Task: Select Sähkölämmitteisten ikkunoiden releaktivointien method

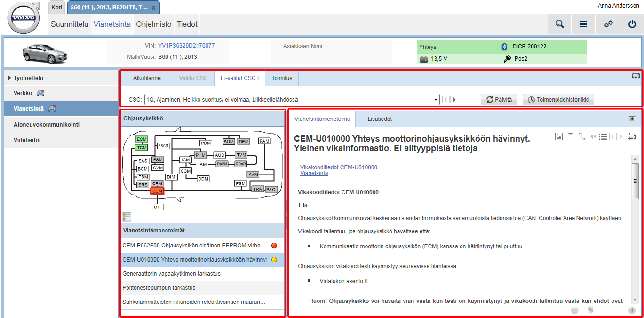Action: [x=203, y=302]
